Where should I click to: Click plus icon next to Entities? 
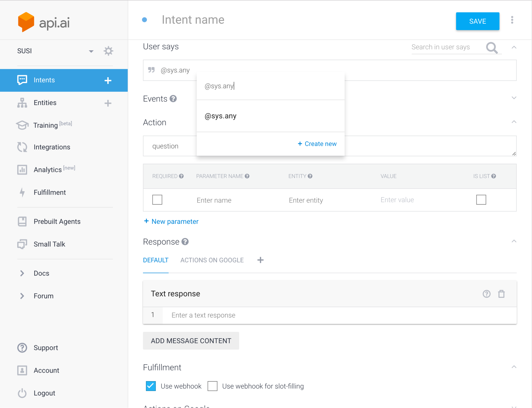(108, 103)
